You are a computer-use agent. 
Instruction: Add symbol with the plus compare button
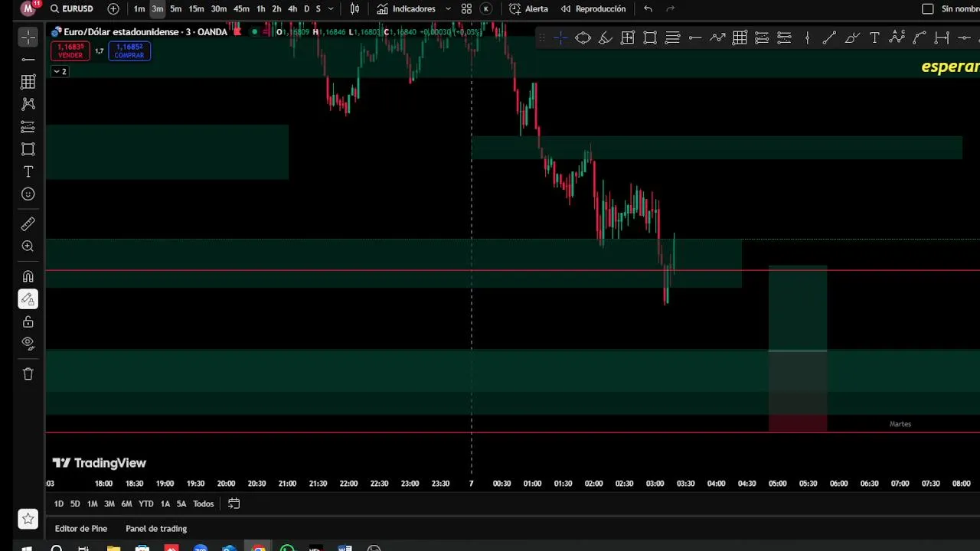coord(113,9)
